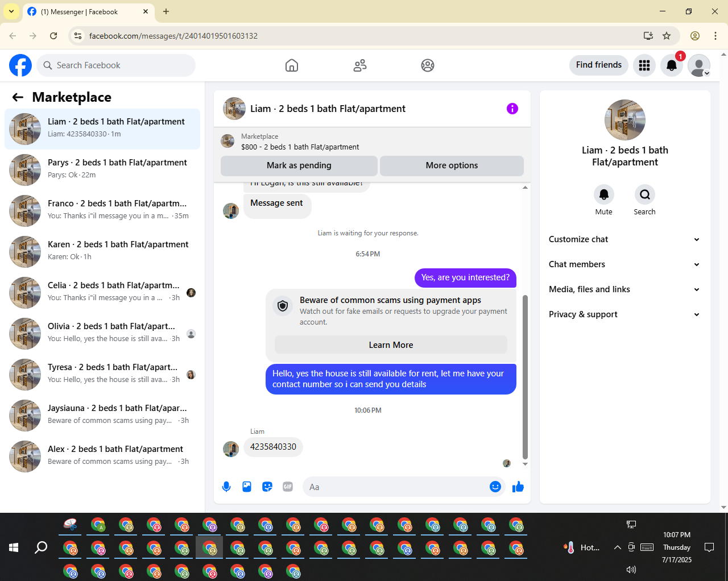
Task: Expand Privacy & support section
Action: point(624,314)
